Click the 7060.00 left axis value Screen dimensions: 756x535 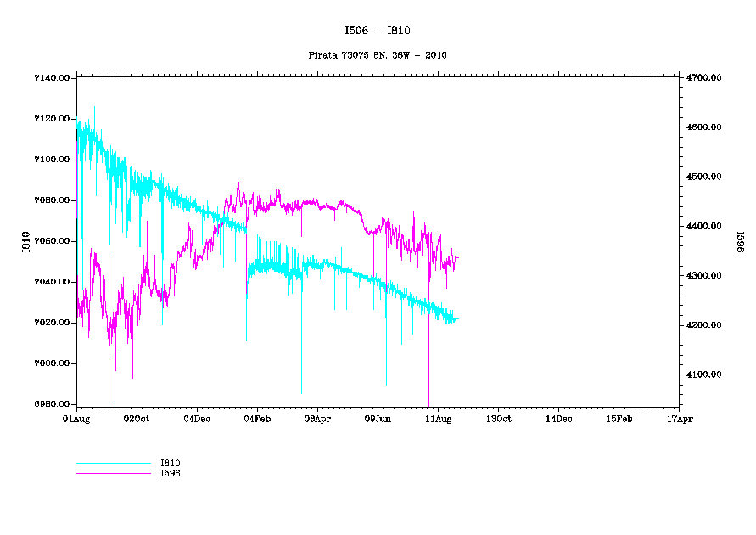point(51,241)
